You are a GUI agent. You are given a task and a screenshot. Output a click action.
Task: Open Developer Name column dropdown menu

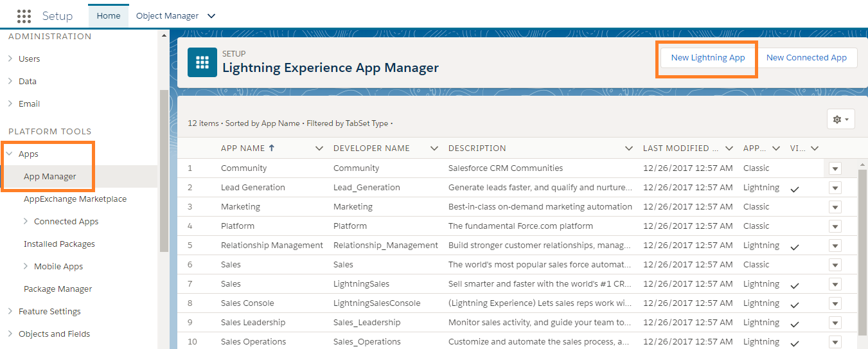point(434,148)
